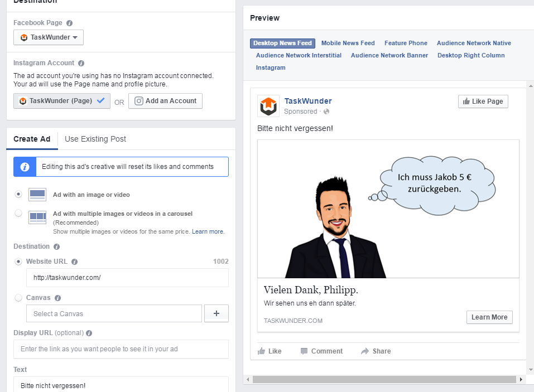This screenshot has height=392, width=534.
Task: Click the info icon beside Instagram Account
Action: 81,64
